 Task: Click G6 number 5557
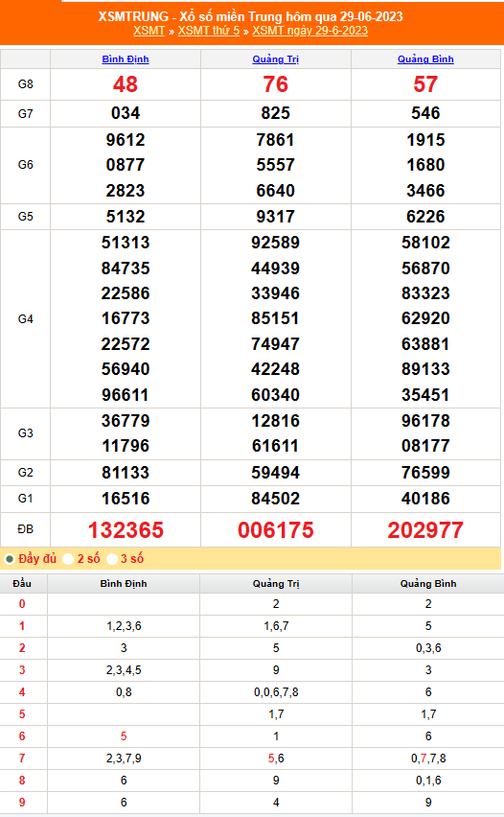(x=275, y=165)
